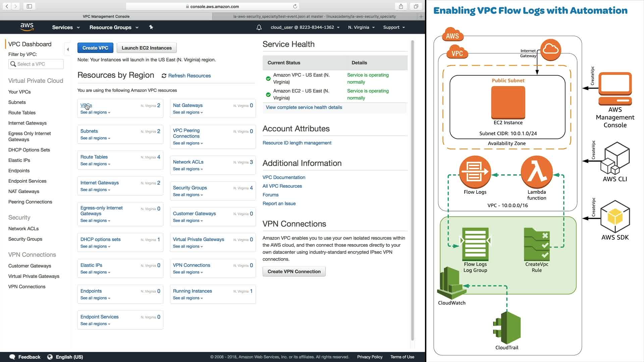Collapse the left navigation pane arrow

tap(68, 49)
